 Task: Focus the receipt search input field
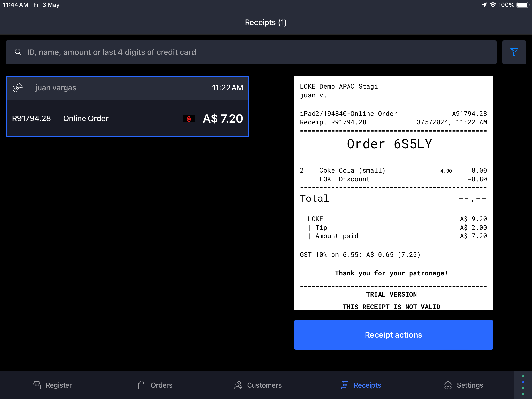[251, 52]
